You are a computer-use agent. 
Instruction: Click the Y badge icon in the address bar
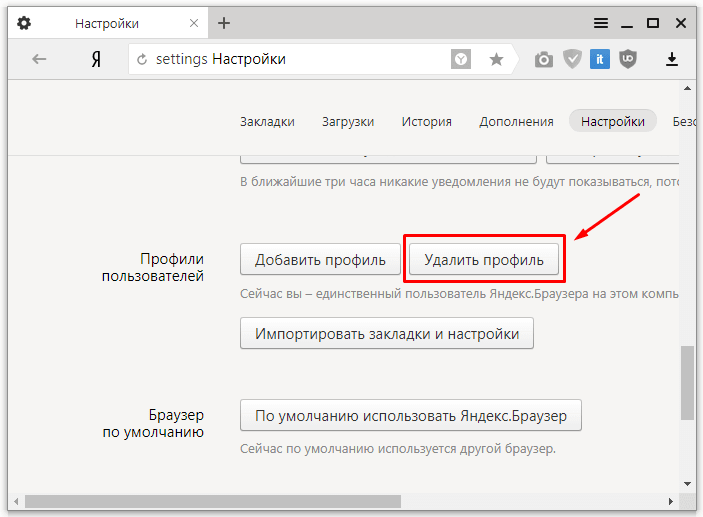tap(460, 59)
